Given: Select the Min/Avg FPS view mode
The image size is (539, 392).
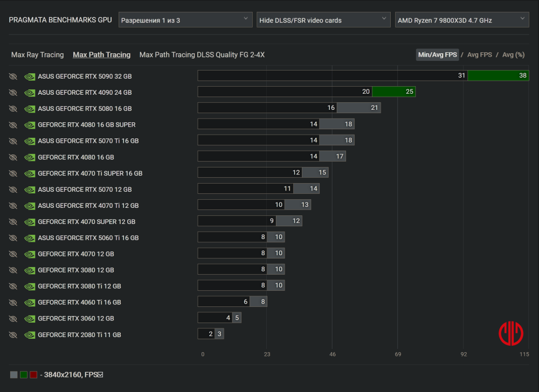Looking at the screenshot, I should click(437, 55).
